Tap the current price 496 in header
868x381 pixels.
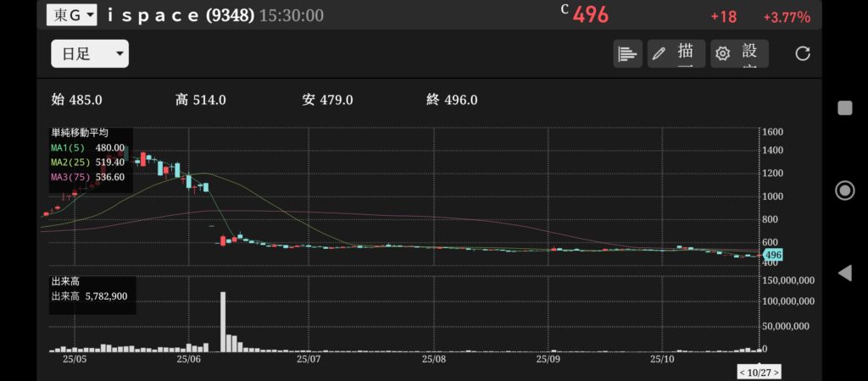(591, 15)
